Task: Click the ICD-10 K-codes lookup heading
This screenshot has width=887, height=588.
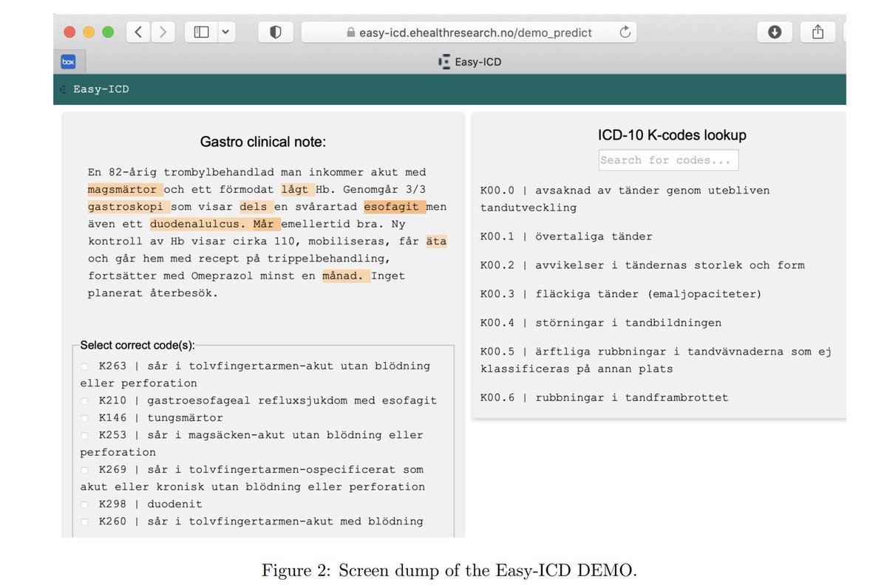Action: click(x=672, y=135)
